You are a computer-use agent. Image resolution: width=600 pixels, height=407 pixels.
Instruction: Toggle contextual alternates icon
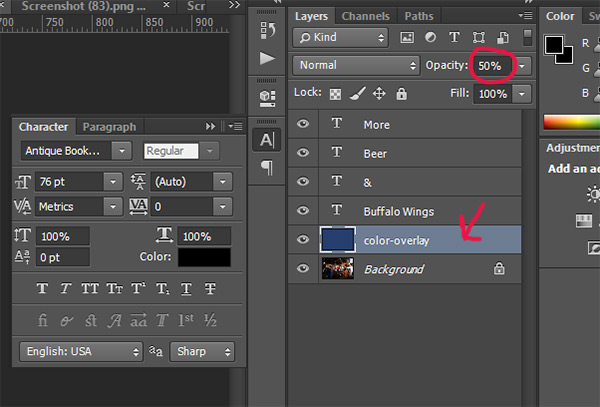point(66,321)
